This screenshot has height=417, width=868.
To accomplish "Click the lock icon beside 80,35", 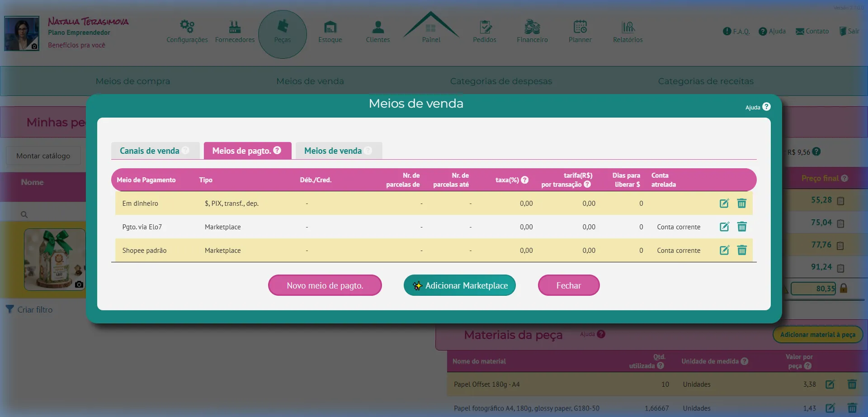I will [844, 288].
